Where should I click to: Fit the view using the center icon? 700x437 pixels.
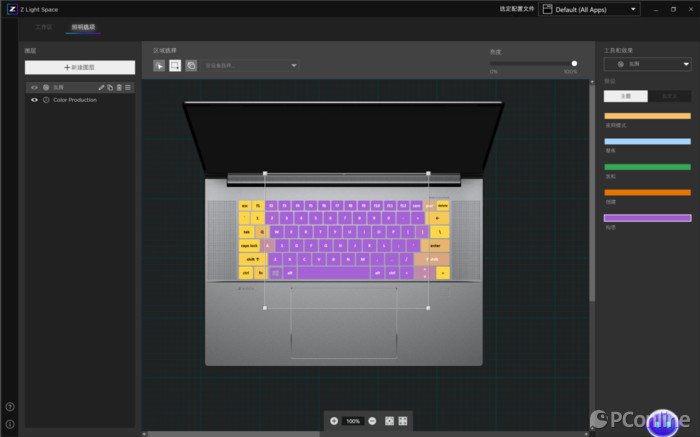pyautogui.click(x=389, y=421)
